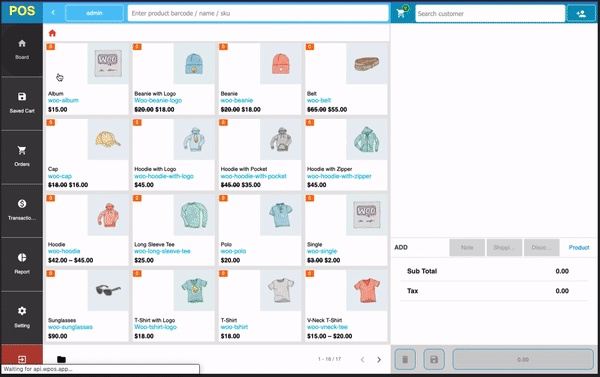Image resolution: width=600 pixels, height=377 pixels.
Task: Select the Polo product thumbnail
Action: coord(280,215)
